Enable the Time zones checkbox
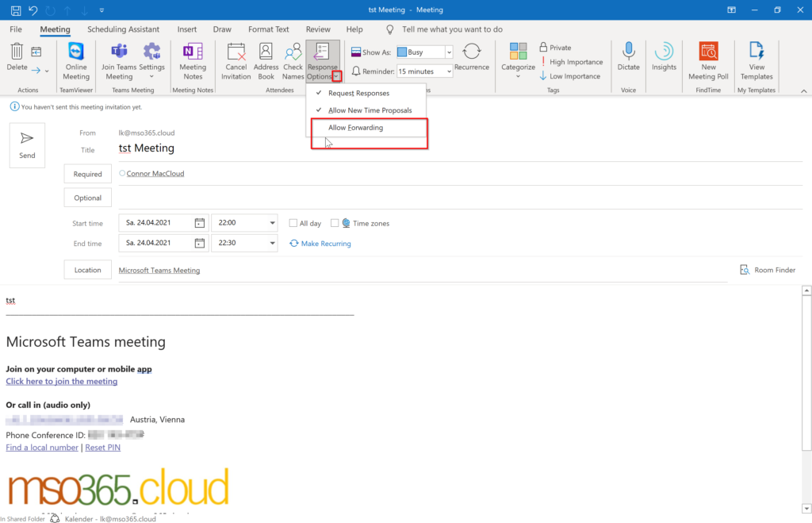The image size is (812, 523). coord(335,223)
